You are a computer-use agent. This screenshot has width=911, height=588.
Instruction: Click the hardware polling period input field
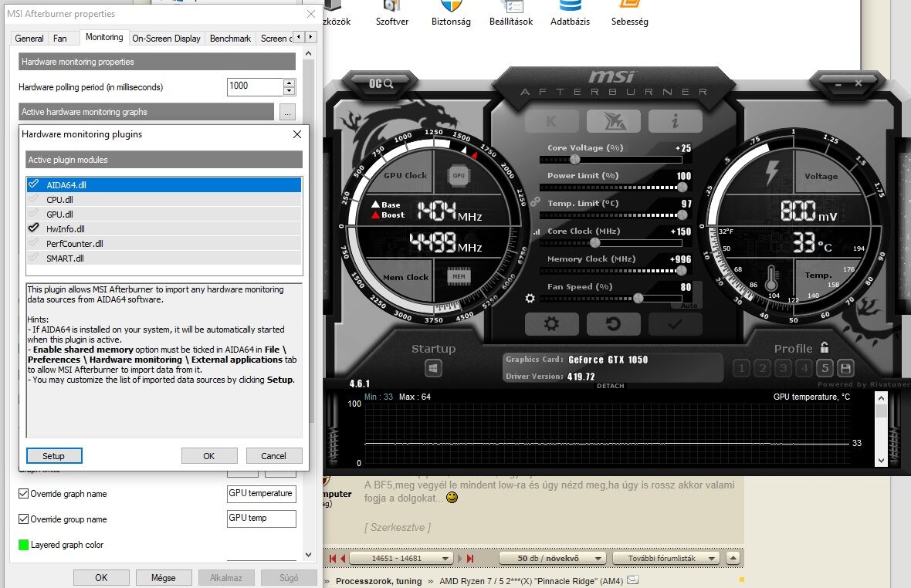click(255, 86)
